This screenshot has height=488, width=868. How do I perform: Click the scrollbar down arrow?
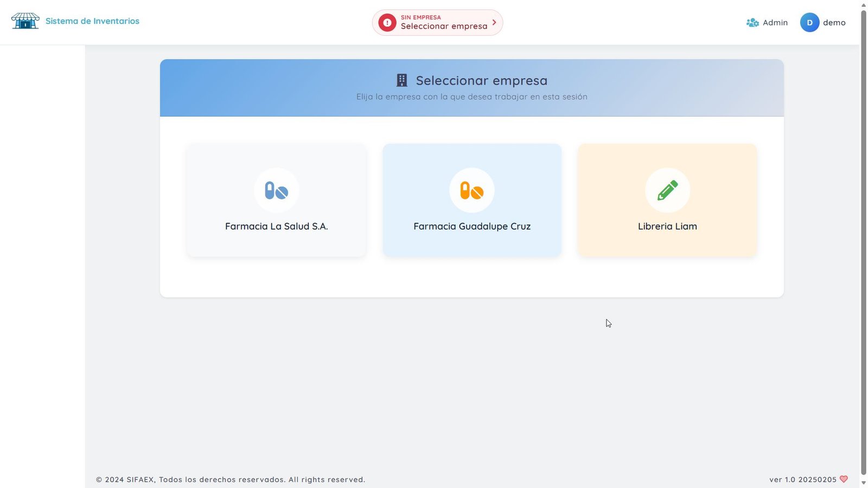(864, 483)
